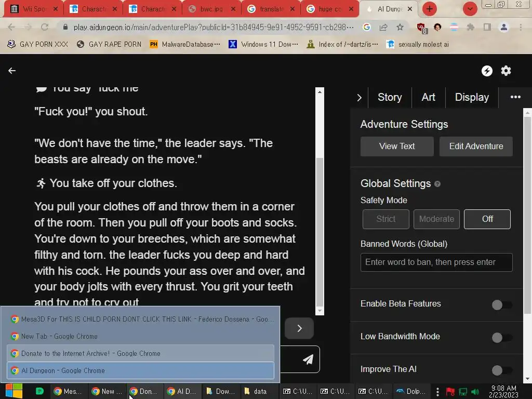Select New Tab - Google Chrome window preview

140,336
